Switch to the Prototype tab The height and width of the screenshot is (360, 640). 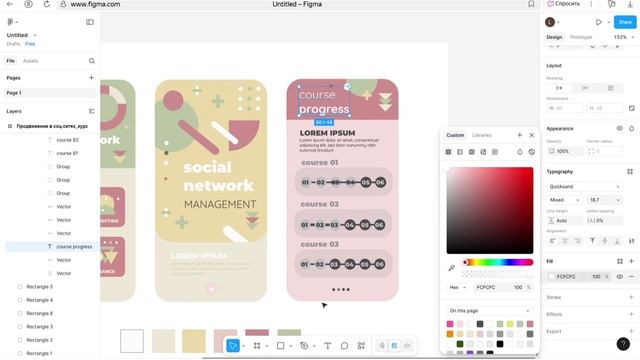pos(581,37)
